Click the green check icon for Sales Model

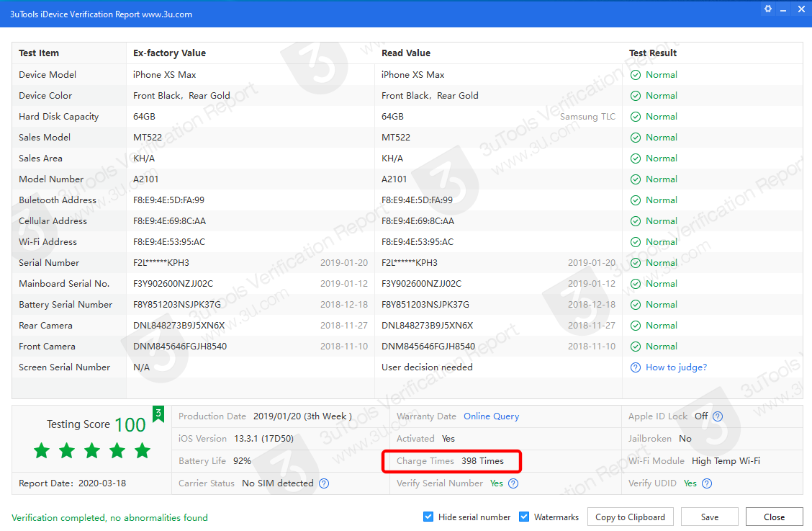(x=636, y=138)
